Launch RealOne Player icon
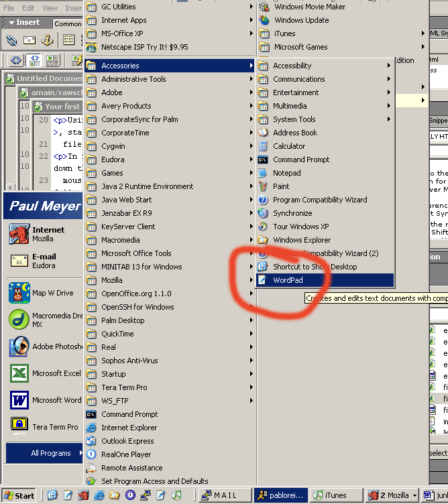The image size is (448, 504). [x=91, y=454]
